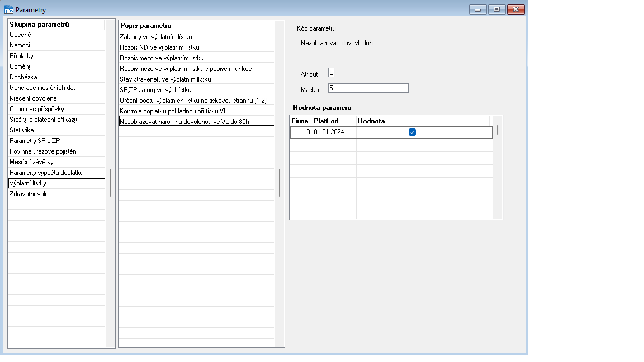Select Kontrola doplatku pokladnou při tisku VL
The width and height of the screenshot is (644, 362).
pyautogui.click(x=197, y=111)
